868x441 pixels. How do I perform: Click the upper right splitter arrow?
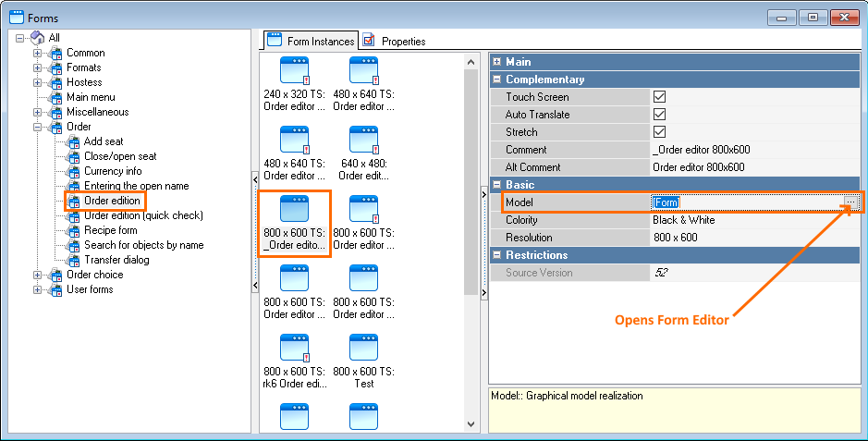[x=483, y=194]
